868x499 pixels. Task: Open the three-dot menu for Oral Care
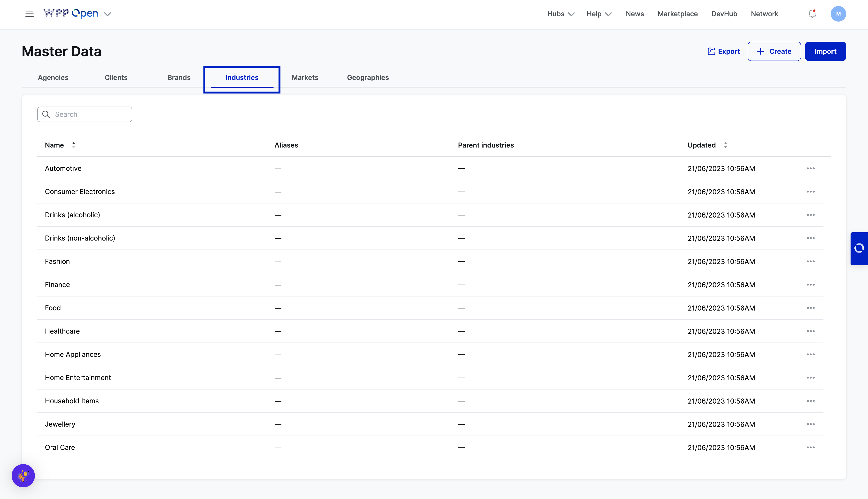click(810, 447)
